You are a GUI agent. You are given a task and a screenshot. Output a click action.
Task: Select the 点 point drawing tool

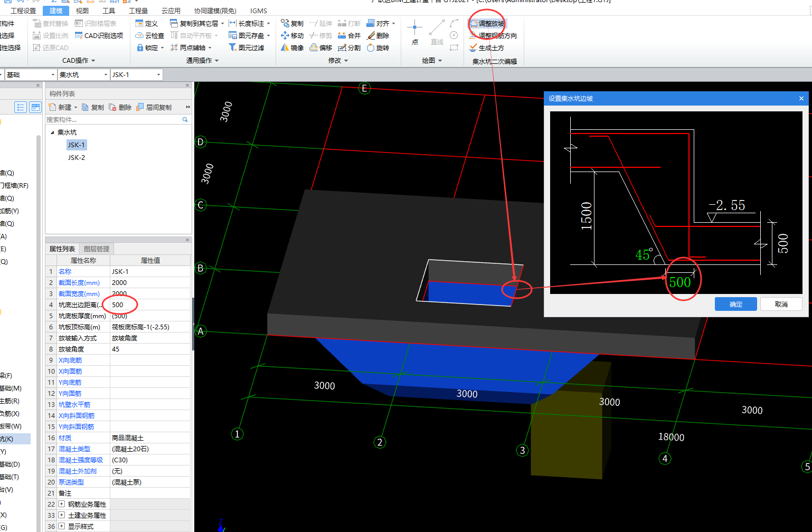[x=414, y=33]
